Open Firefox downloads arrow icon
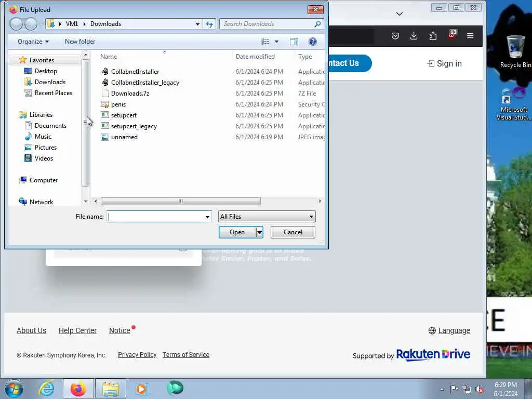This screenshot has height=399, width=532. click(x=414, y=36)
